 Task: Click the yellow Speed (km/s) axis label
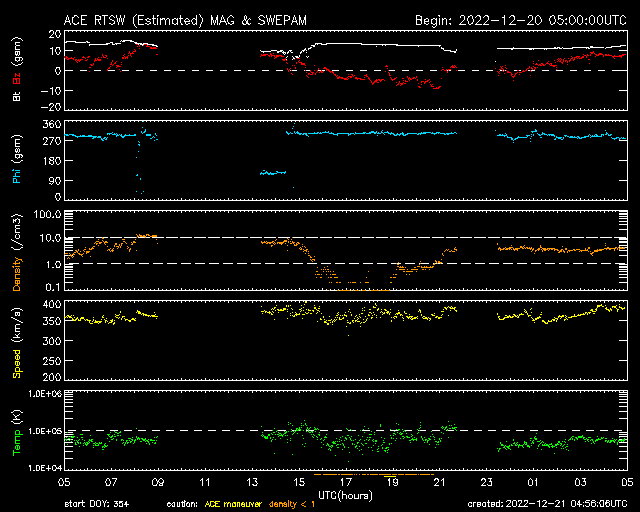17,340
